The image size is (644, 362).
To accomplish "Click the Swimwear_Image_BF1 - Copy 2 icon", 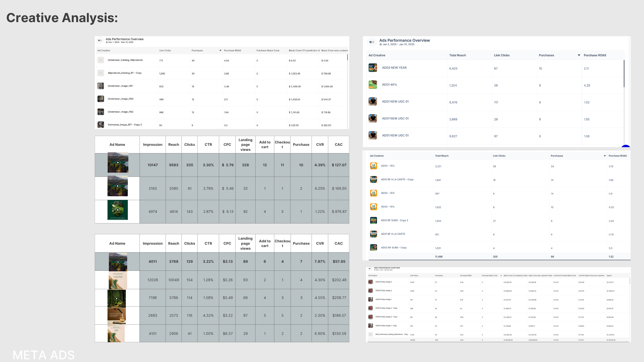I will [101, 125].
